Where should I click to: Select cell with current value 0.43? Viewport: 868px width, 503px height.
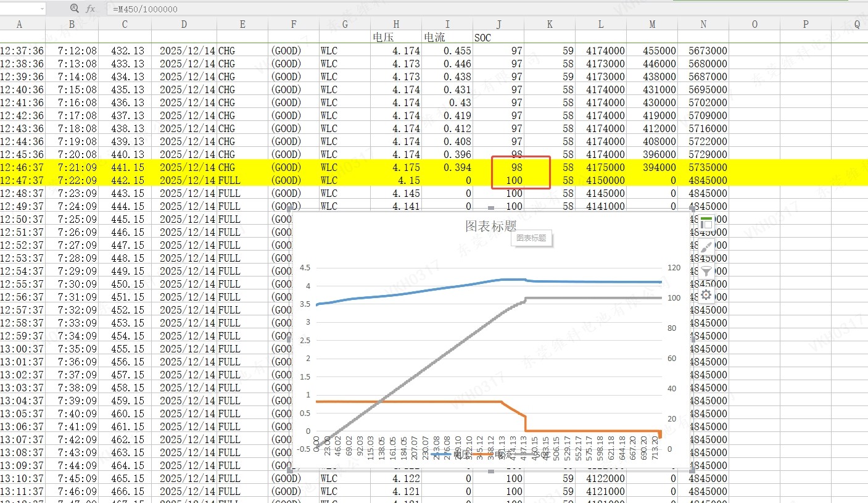[447, 102]
